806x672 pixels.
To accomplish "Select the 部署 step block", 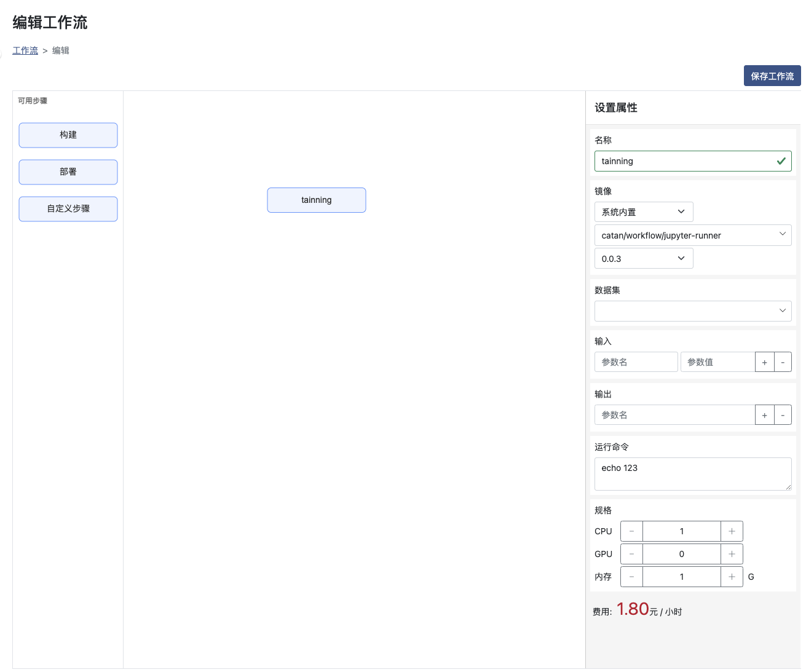I will click(x=68, y=172).
